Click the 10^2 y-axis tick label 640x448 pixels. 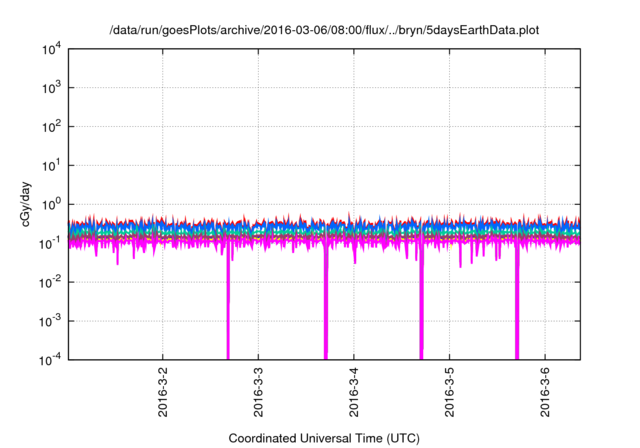point(51,127)
